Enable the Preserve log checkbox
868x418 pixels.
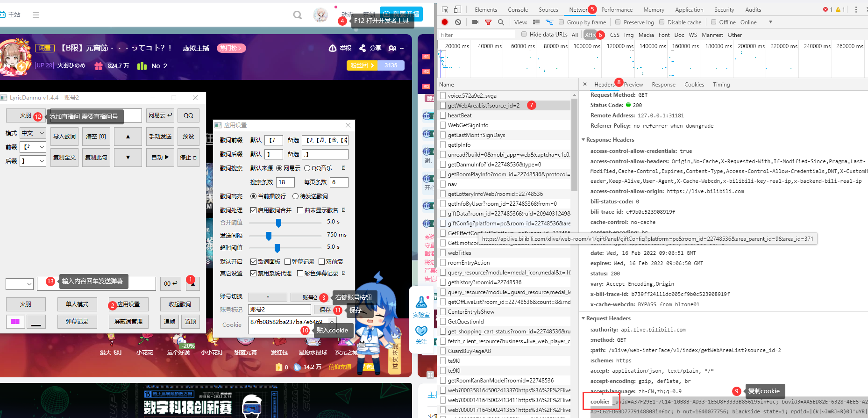pyautogui.click(x=618, y=22)
